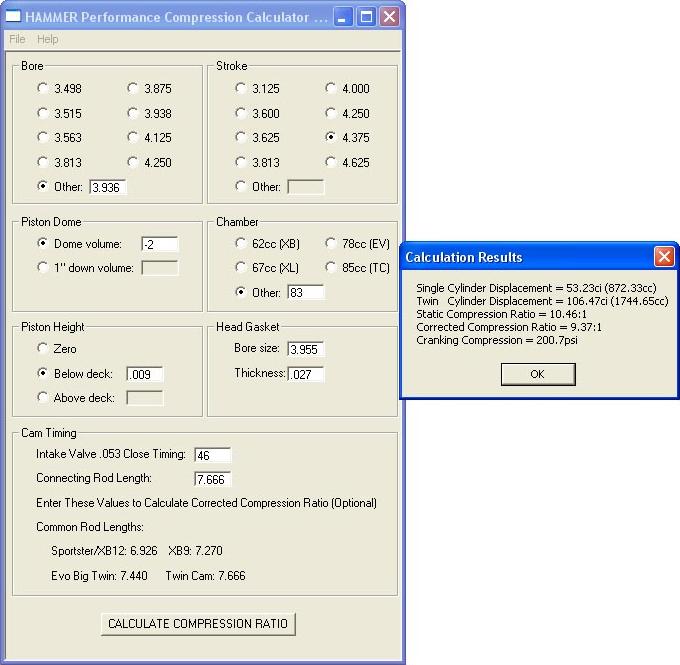The image size is (680, 665).
Task: Click the Intake Valve Close Timing field
Action: [212, 455]
